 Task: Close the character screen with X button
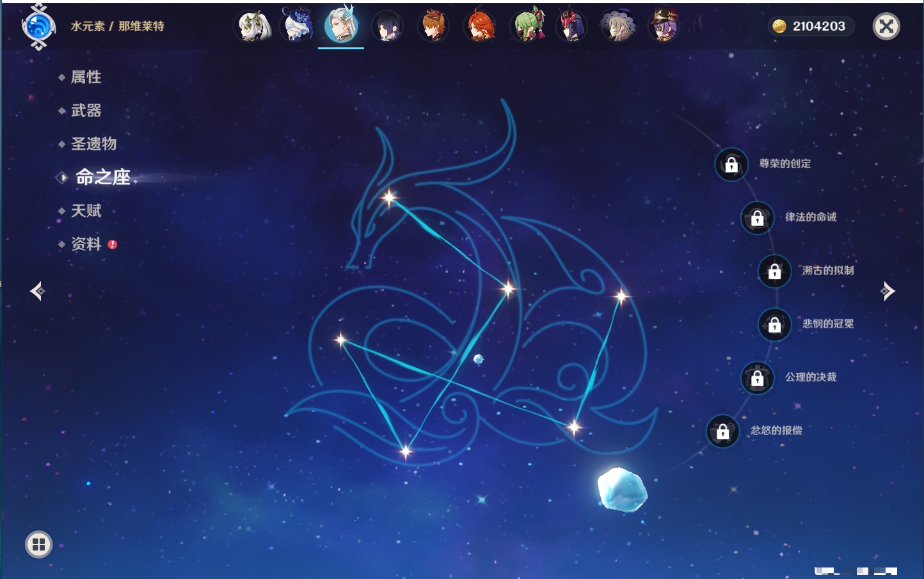[886, 26]
